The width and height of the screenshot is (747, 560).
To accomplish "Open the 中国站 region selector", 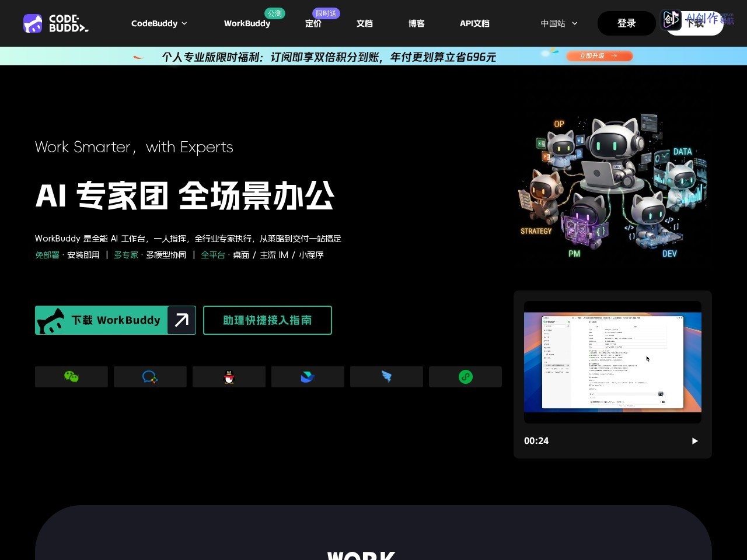I will tap(558, 23).
